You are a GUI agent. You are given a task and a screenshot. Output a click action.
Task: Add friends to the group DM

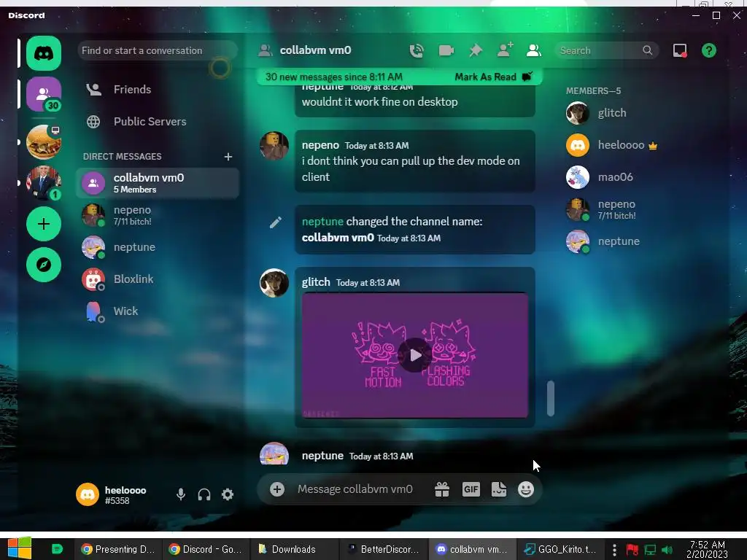[505, 50]
